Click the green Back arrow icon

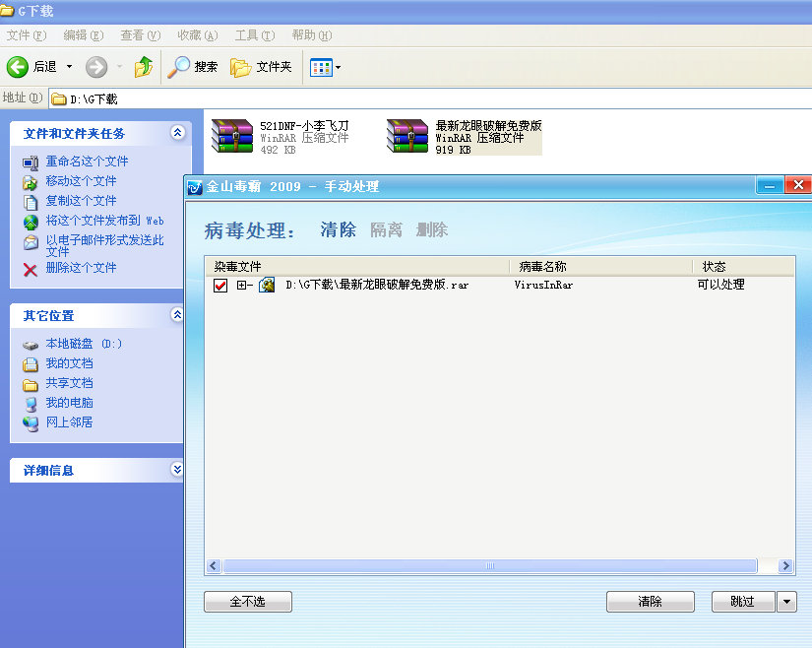tap(18, 67)
